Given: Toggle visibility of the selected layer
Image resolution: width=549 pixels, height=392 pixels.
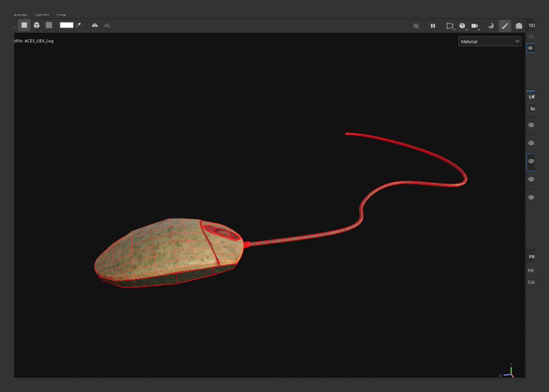Looking at the screenshot, I should (x=531, y=161).
